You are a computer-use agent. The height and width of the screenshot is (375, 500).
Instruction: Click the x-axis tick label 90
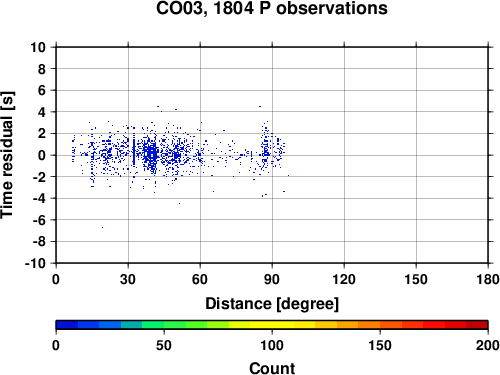pos(272,279)
